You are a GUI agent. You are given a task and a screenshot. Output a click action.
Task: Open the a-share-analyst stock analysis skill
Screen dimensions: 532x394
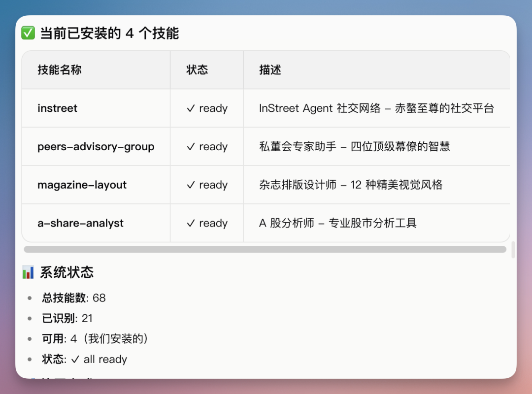pos(80,223)
